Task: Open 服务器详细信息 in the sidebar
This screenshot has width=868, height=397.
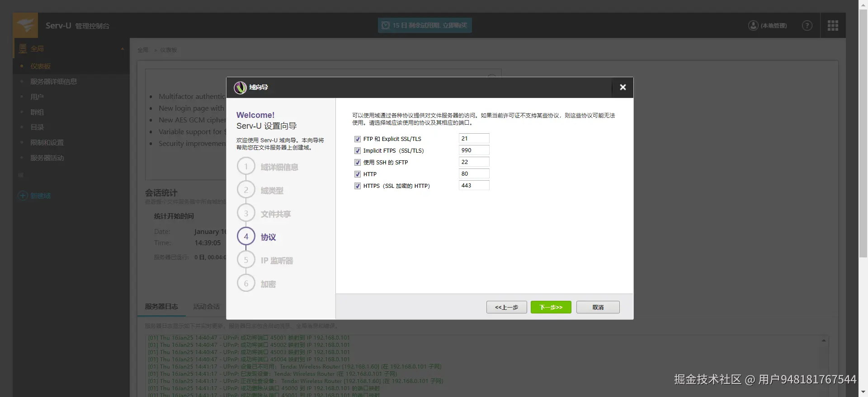Action: click(53, 82)
